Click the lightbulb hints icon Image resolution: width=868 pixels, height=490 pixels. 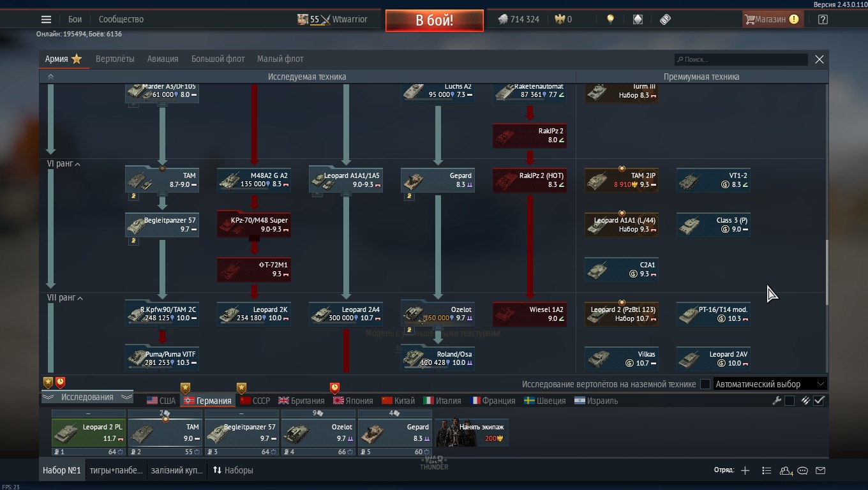[x=610, y=19]
